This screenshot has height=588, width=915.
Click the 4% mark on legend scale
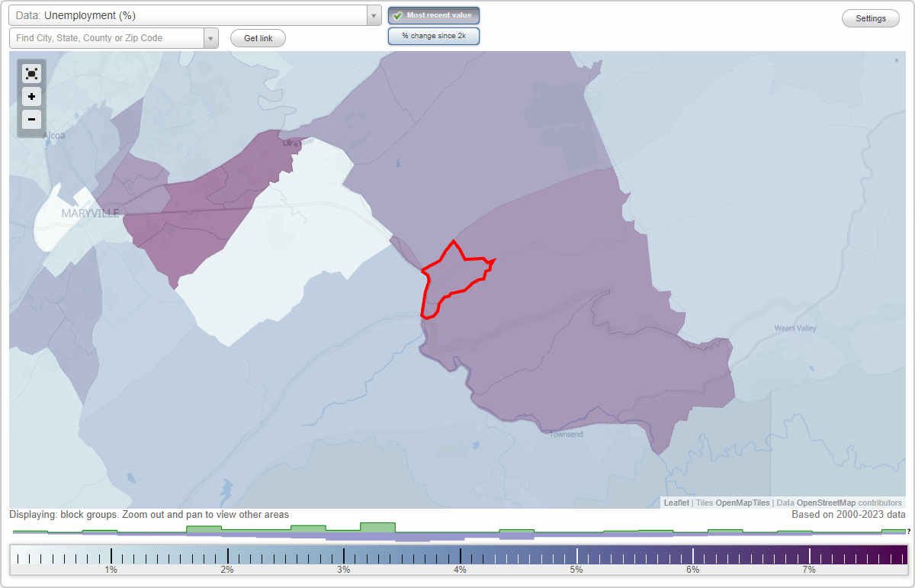coord(461,570)
